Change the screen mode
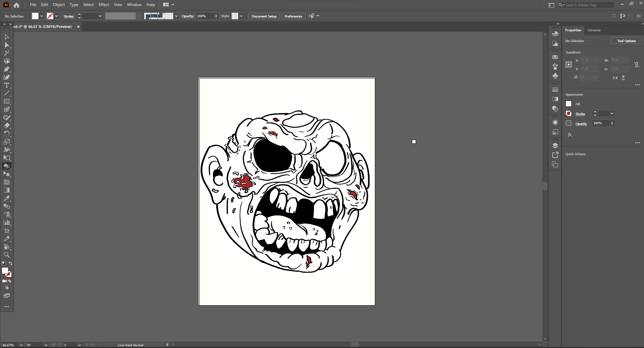 click(6, 296)
